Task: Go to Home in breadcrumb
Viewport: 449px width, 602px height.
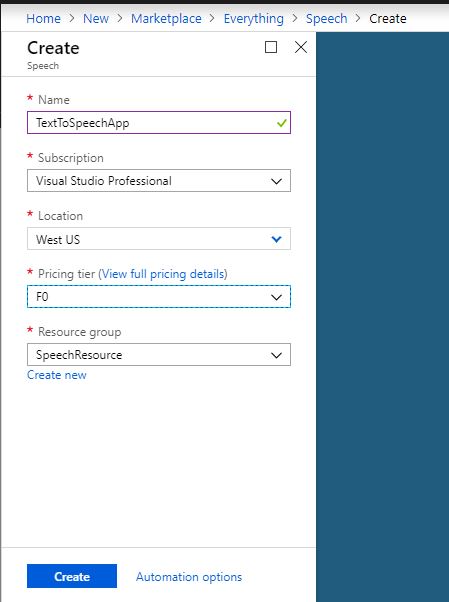Action: 43,18
